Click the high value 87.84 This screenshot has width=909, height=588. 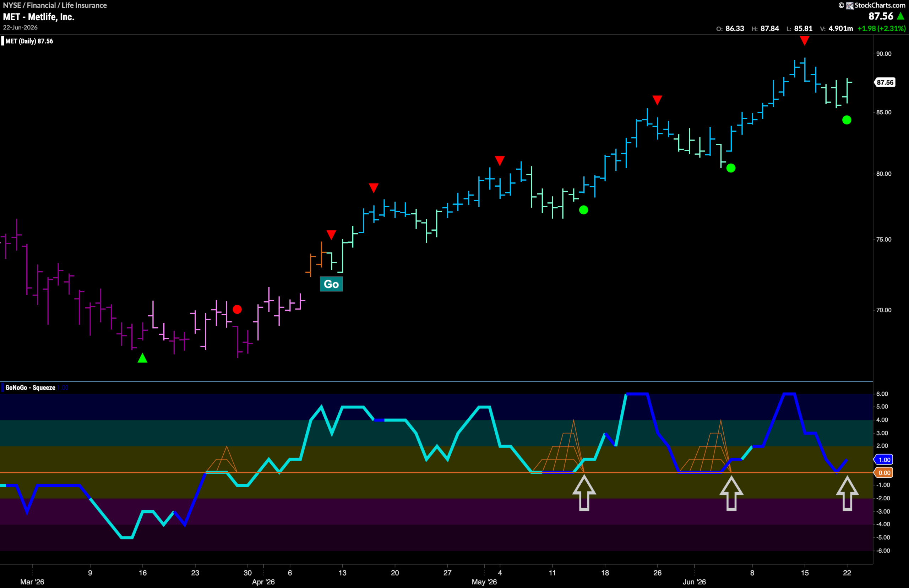[769, 29]
